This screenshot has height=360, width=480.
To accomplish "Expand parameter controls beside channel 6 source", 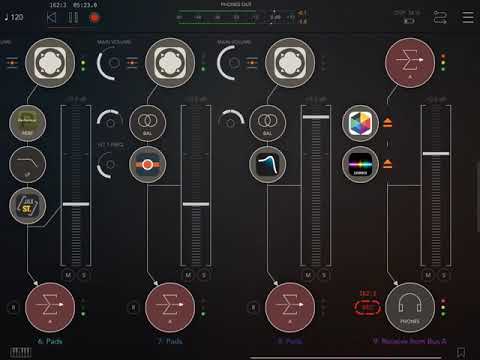I will 12,63.
